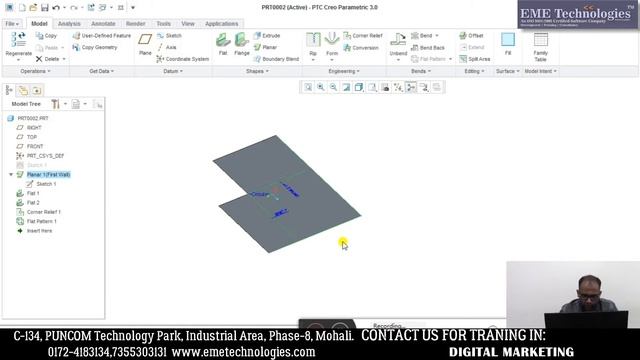Click the Rip tool icon
The height and width of the screenshot is (360, 640).
[x=313, y=40]
